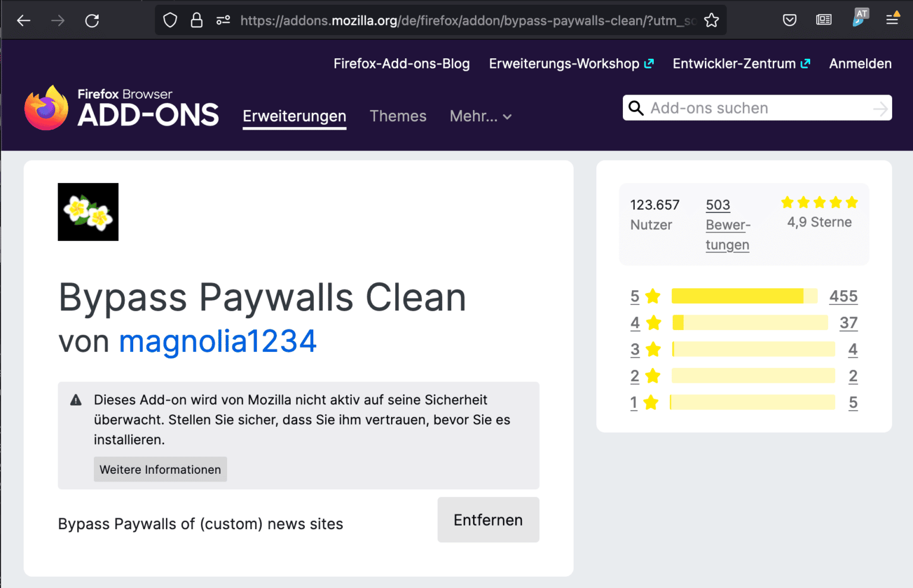Open the 4 three-star reviews count
Screen dimensions: 913x588
853,350
